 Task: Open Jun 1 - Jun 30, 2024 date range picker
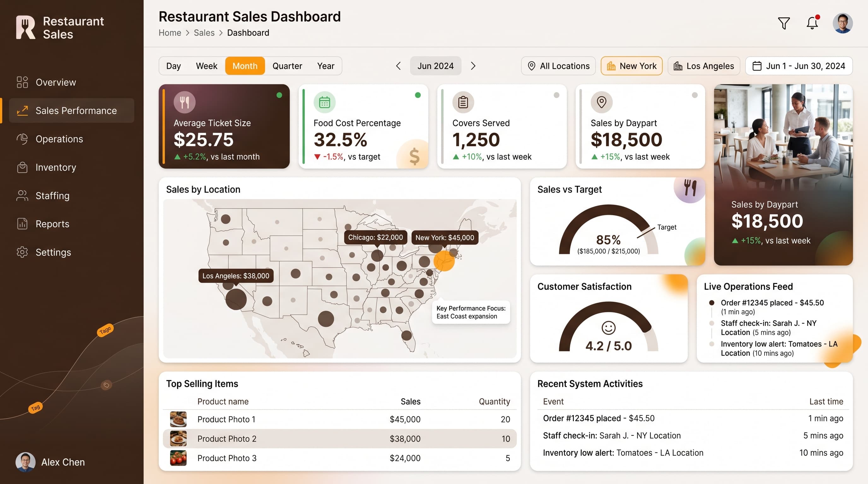(x=799, y=66)
